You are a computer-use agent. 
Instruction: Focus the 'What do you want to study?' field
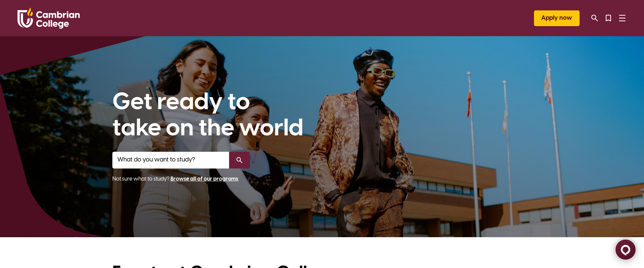pos(171,160)
